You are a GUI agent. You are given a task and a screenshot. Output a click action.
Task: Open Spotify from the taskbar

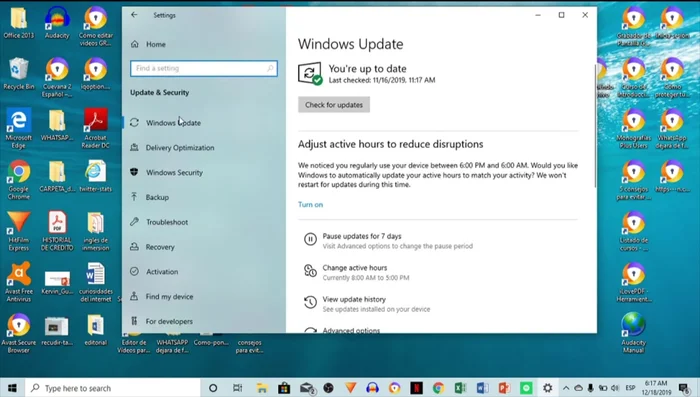pos(526,388)
